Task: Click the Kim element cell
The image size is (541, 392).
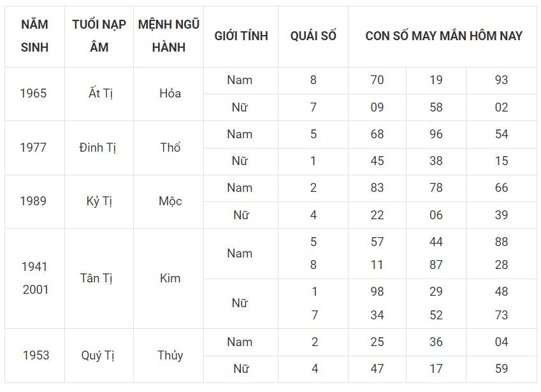Action: (168, 279)
